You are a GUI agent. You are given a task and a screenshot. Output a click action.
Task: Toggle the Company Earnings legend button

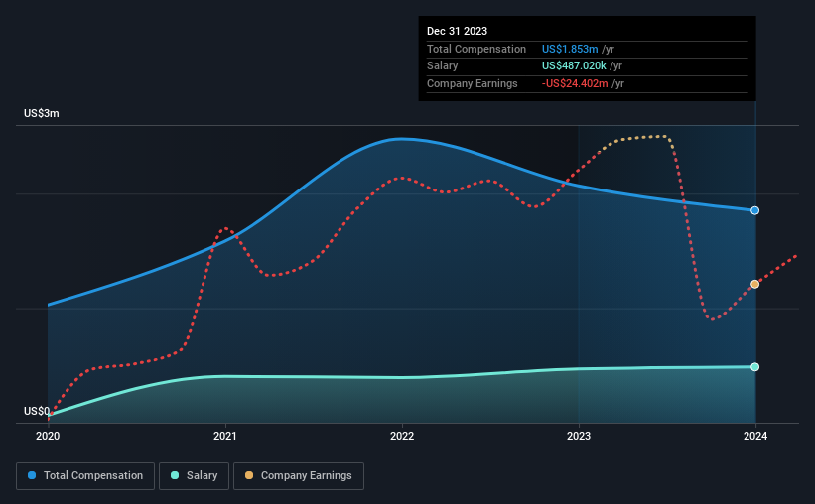[x=299, y=476]
